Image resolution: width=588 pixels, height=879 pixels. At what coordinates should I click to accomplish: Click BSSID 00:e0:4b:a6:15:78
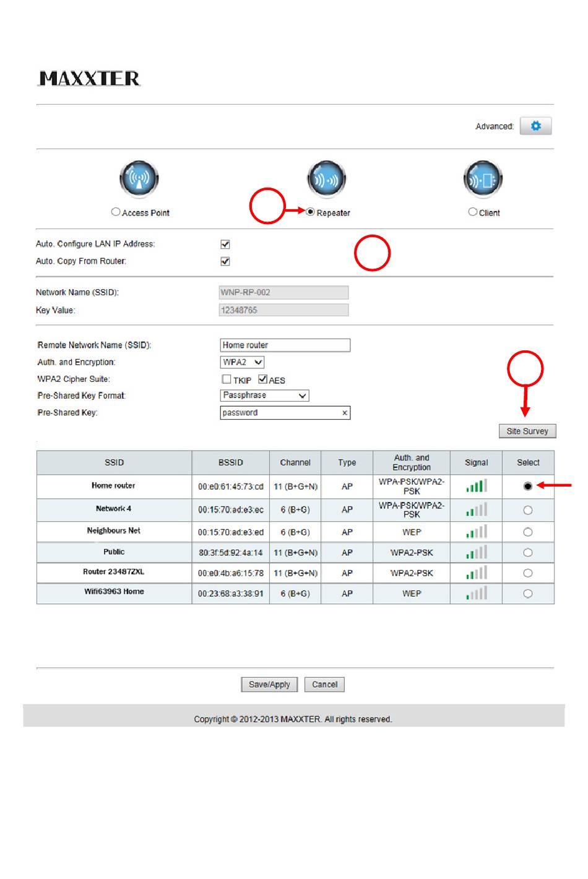(231, 573)
